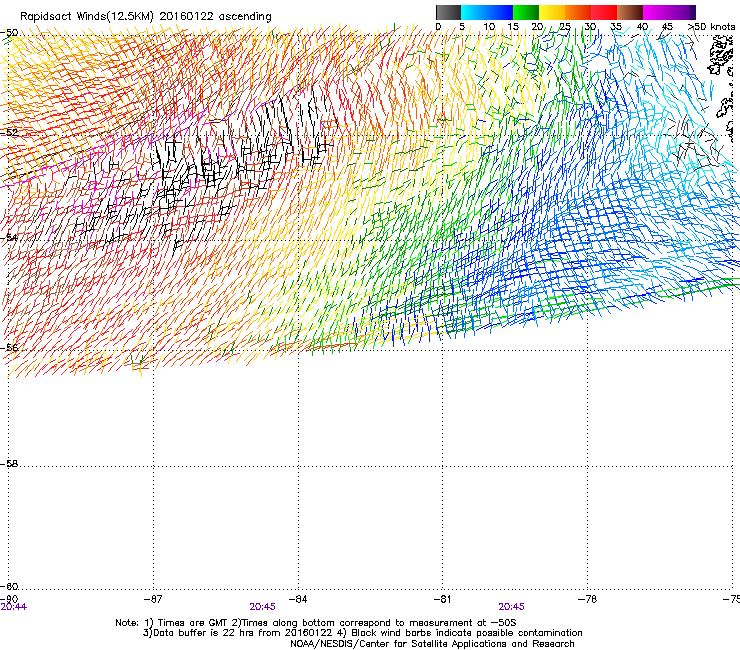
Task: Click the -54 latitude axis label
Action: pyautogui.click(x=9, y=237)
